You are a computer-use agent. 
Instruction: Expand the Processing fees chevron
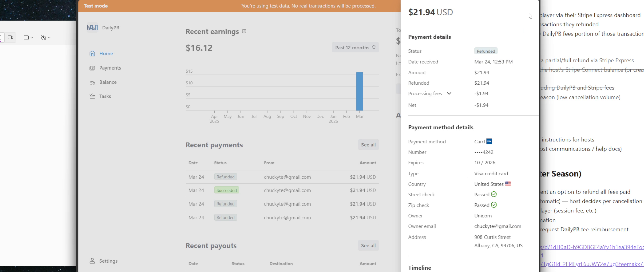pyautogui.click(x=449, y=93)
